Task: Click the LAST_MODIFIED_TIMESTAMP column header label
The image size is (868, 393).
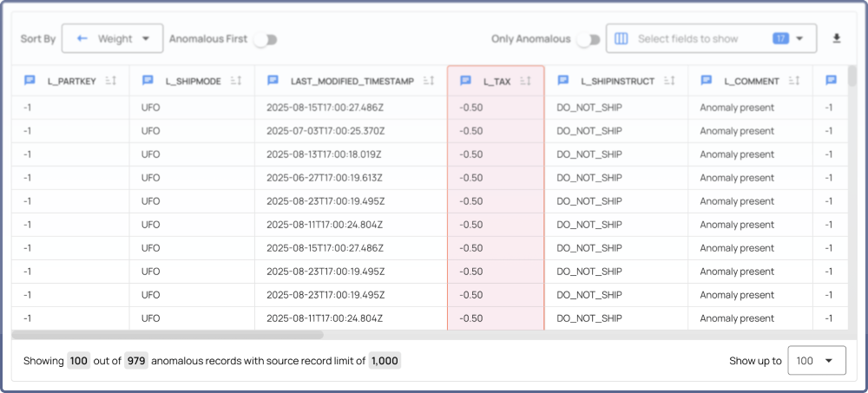Action: [x=352, y=82]
